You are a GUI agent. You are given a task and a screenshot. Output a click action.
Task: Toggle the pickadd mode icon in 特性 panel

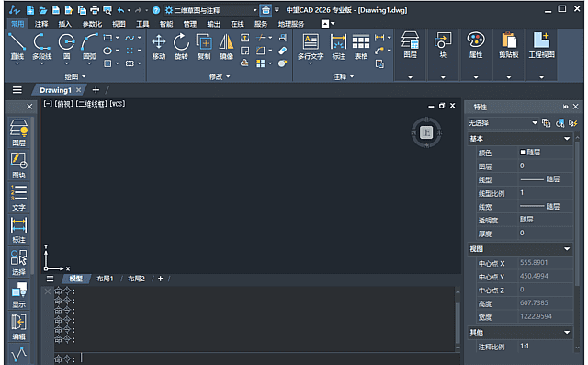547,123
